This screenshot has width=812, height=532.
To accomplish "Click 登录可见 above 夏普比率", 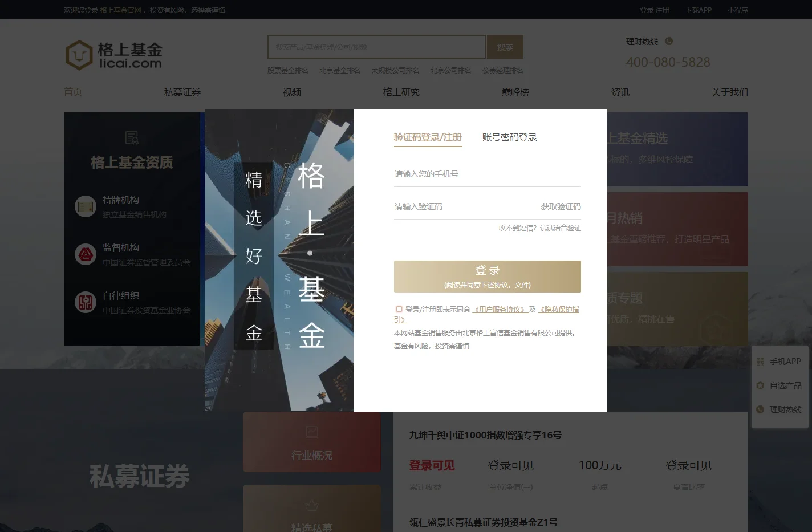I will [x=688, y=466].
